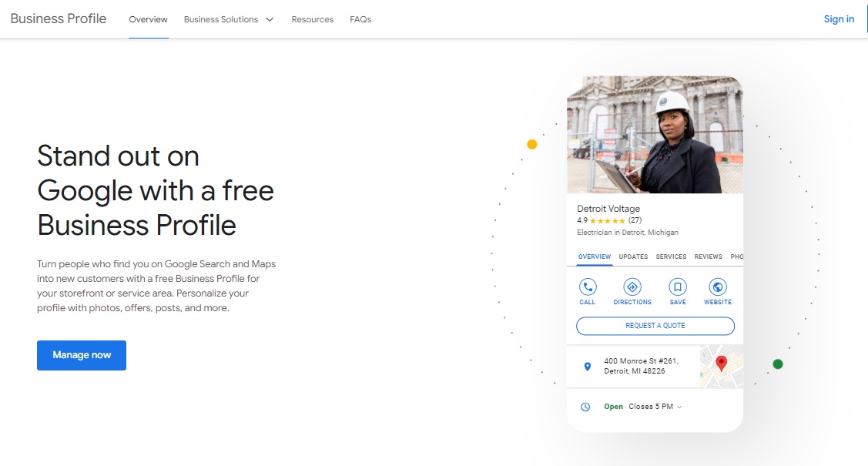Click the clock hours icon
Screen dimensions: 868x466
coord(585,407)
